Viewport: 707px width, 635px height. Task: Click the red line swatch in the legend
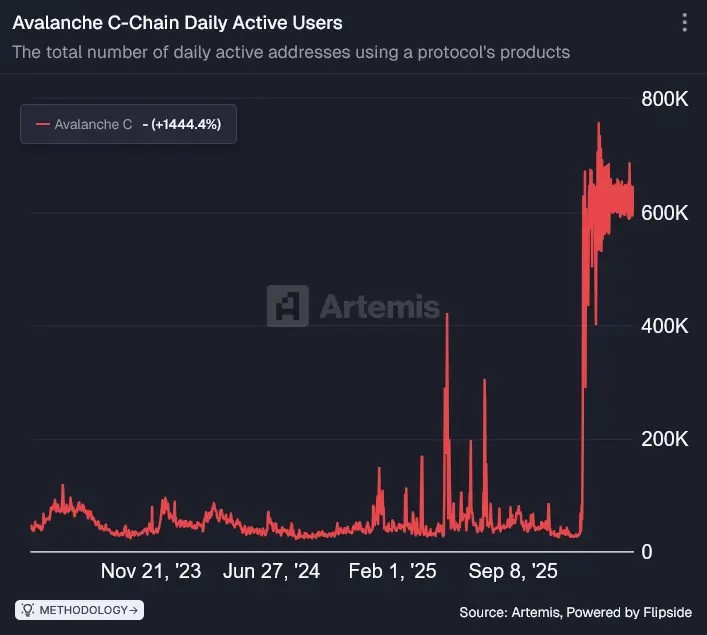(x=42, y=124)
